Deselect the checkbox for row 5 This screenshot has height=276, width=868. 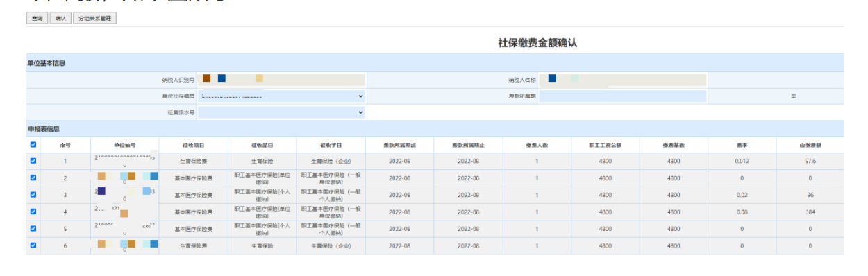33,228
